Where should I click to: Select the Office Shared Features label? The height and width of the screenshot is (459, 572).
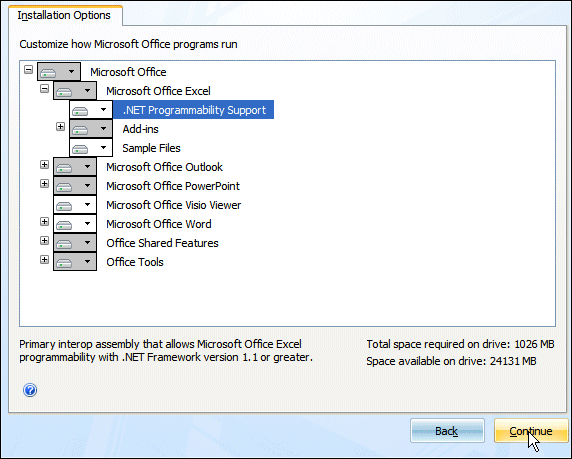(x=162, y=243)
